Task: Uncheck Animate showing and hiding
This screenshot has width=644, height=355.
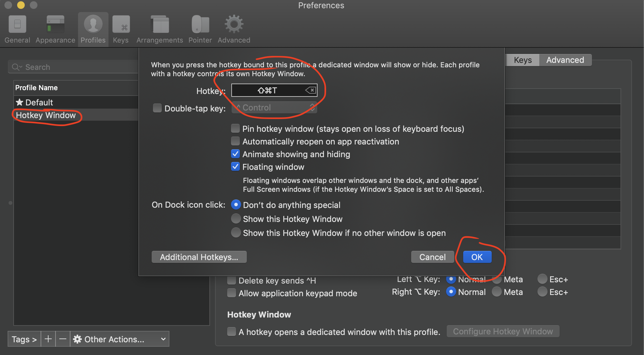Action: 235,154
